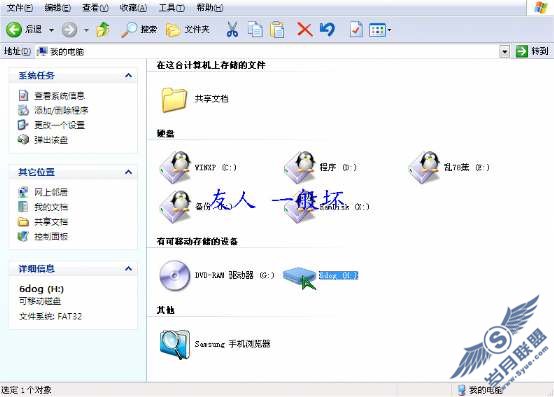Collapse the 其它位置 panel
Viewport: 554px width, 397px height.
point(128,172)
